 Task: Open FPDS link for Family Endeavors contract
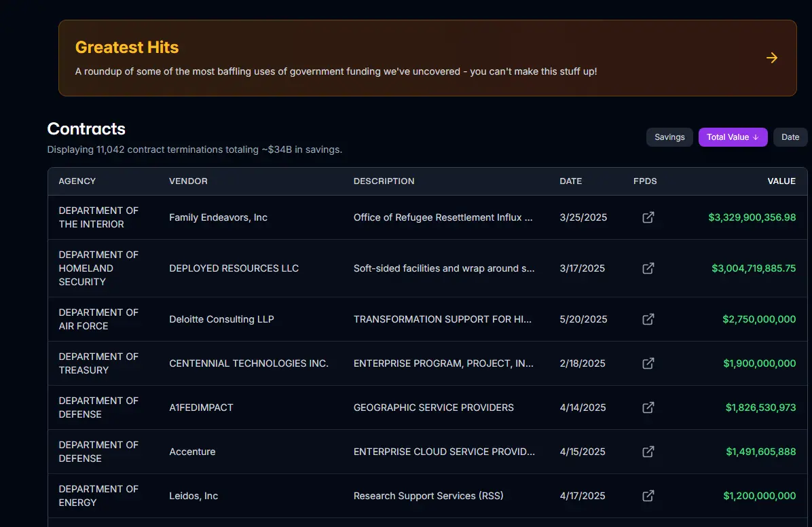648,217
